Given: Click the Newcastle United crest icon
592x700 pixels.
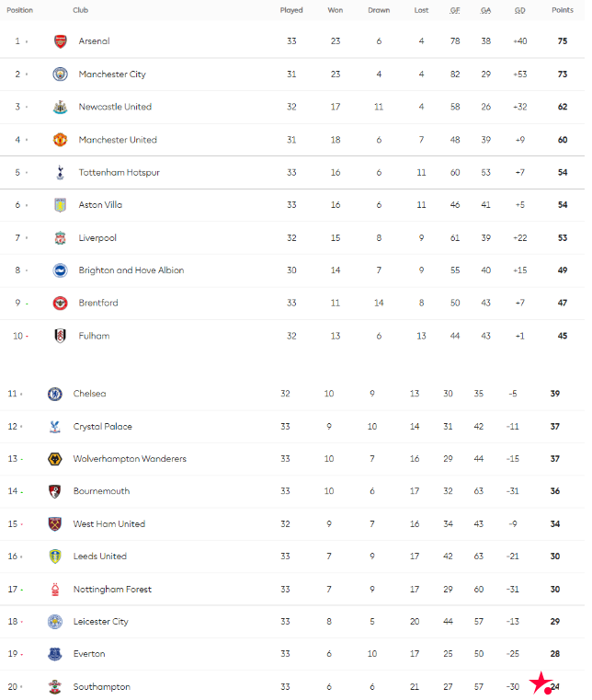Looking at the screenshot, I should pos(61,108).
